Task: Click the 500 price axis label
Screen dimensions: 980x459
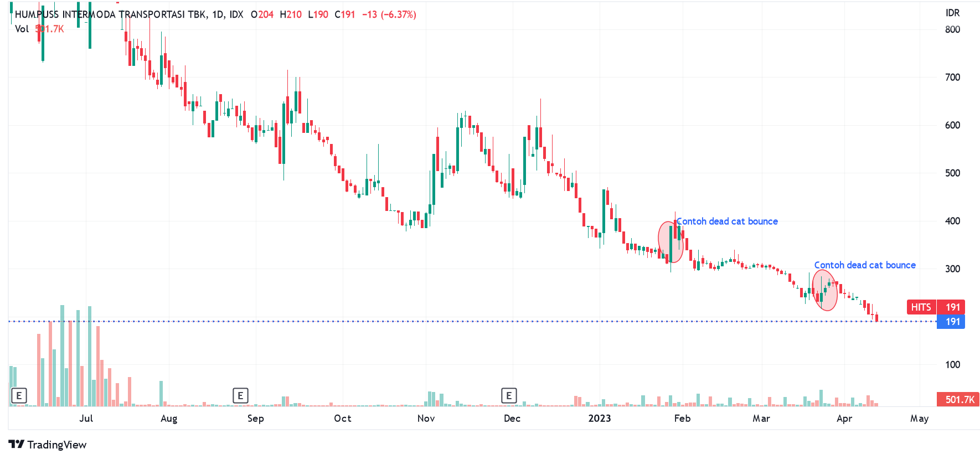Action: coord(952,173)
